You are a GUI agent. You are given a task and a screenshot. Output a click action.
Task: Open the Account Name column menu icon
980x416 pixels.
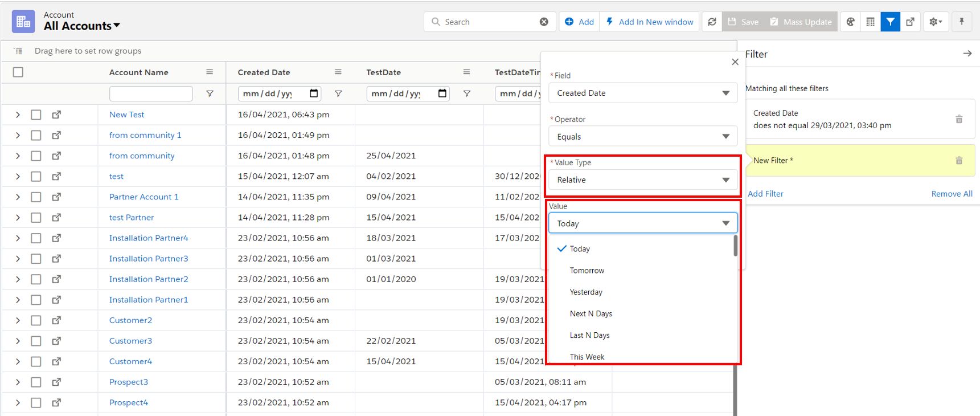(x=210, y=72)
